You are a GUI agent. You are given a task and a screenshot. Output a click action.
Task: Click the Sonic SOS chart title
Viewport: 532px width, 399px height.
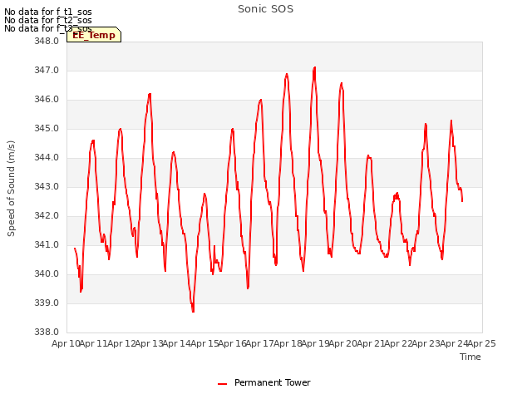click(265, 9)
